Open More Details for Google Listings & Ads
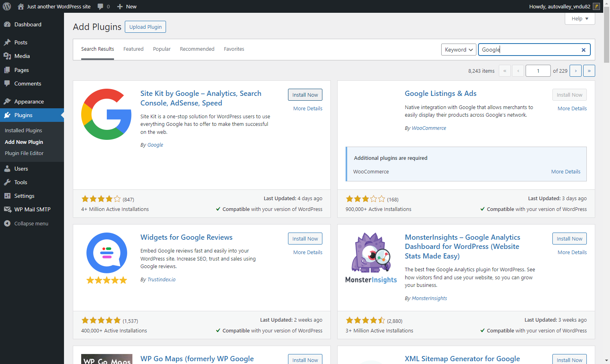This screenshot has height=364, width=610. [572, 109]
